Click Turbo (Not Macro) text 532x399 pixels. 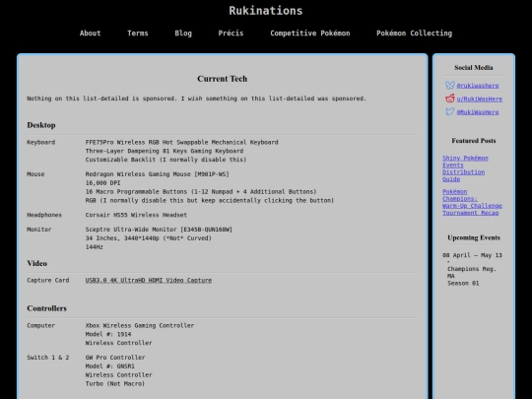pos(115,384)
